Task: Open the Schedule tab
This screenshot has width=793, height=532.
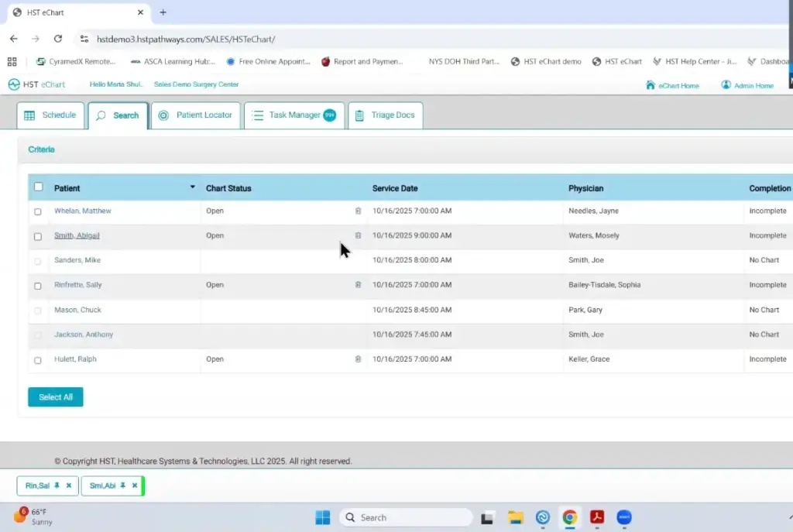Action: (50, 115)
